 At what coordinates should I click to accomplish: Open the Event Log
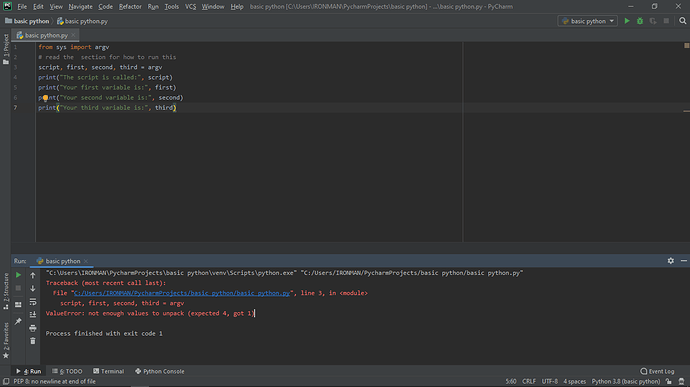click(657, 371)
